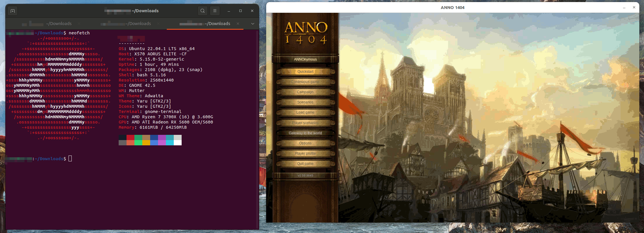Click the red color block in neofetch palette
The height and width of the screenshot is (233, 644).
point(130,137)
